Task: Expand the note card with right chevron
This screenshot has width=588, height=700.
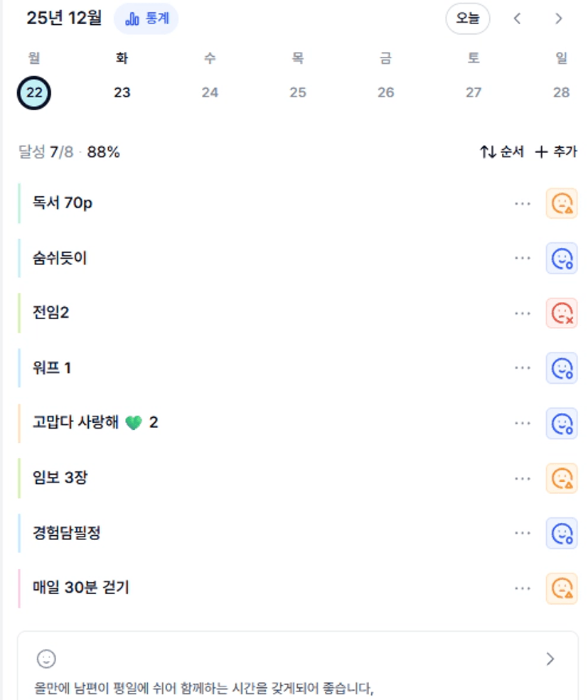Action: click(550, 659)
